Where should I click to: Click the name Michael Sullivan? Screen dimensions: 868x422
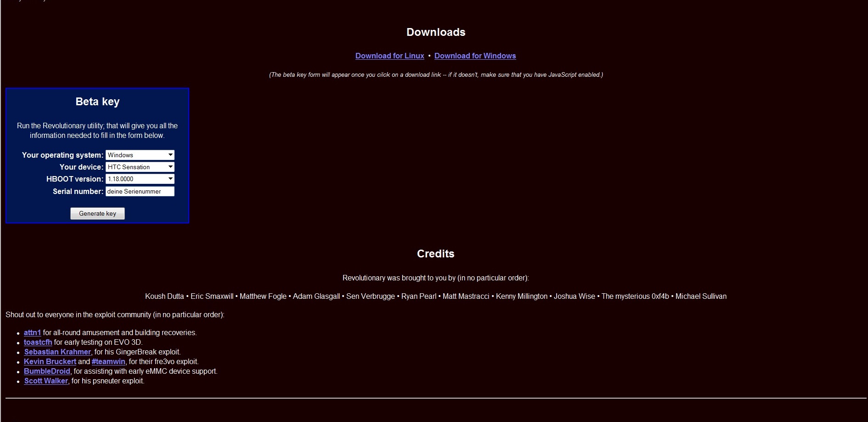(701, 296)
